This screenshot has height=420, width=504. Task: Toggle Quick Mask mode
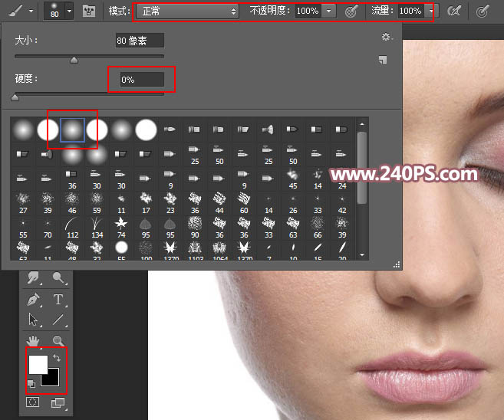pos(33,402)
